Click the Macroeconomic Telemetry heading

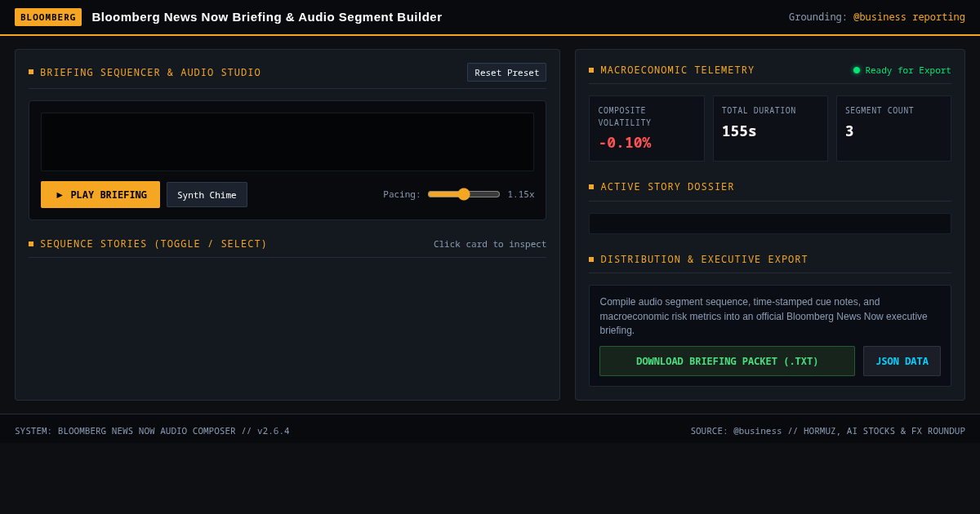pyautogui.click(x=678, y=70)
